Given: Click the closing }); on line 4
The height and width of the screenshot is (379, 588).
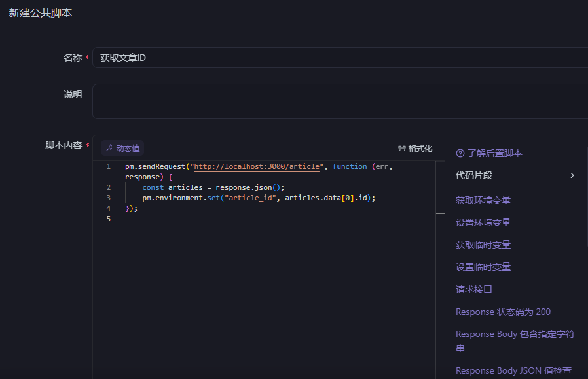Looking at the screenshot, I should (131, 208).
